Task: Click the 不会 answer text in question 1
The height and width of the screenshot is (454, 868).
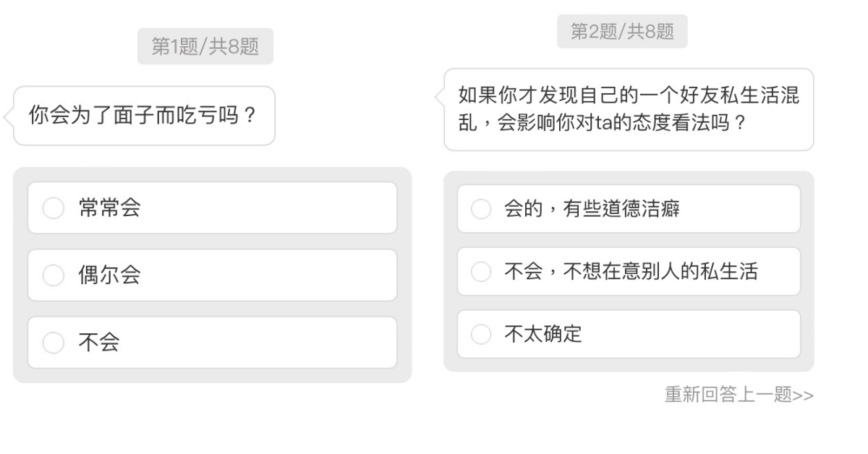Action: 99,343
